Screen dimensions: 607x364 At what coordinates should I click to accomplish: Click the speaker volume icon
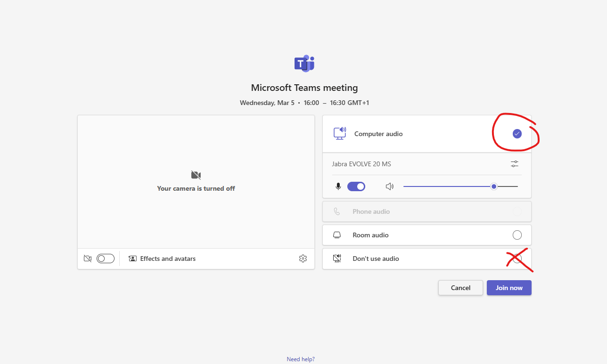(x=389, y=186)
